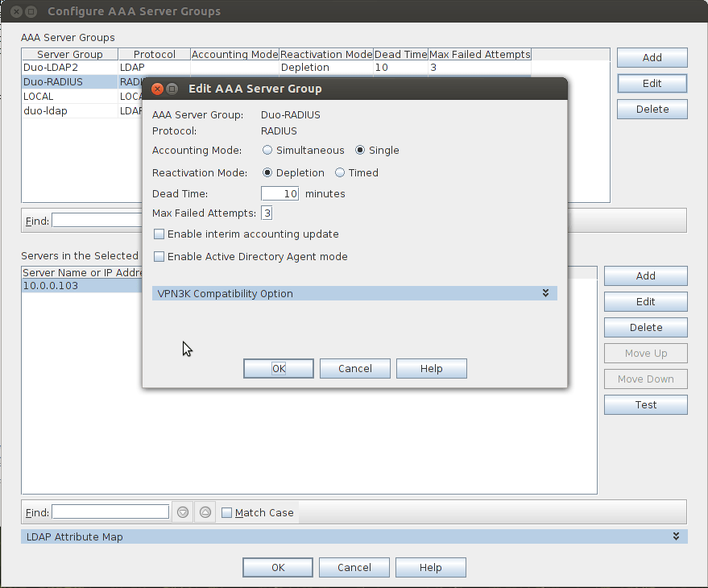
Task: Delete the selected server
Action: tap(645, 327)
